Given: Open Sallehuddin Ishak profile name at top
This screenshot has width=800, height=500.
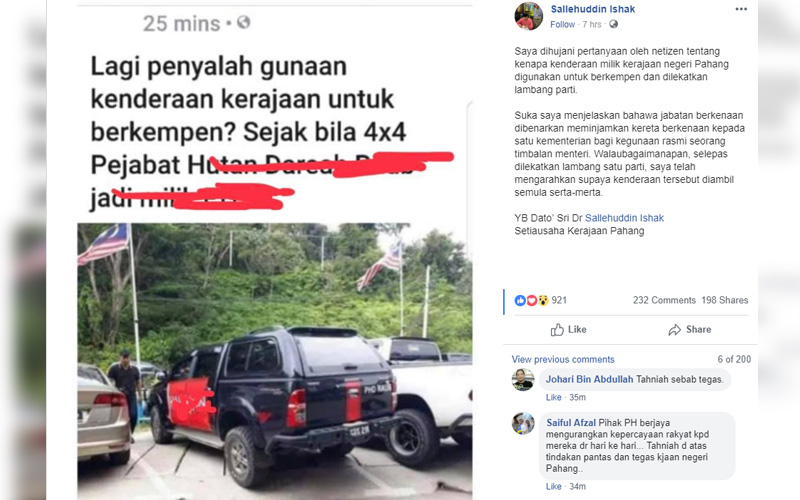Looking at the screenshot, I should click(x=593, y=9).
